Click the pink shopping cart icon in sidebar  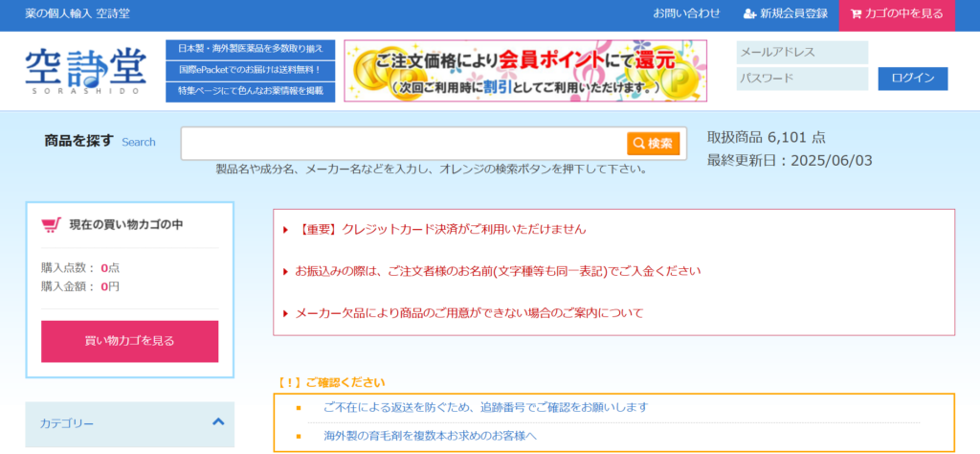(x=52, y=224)
